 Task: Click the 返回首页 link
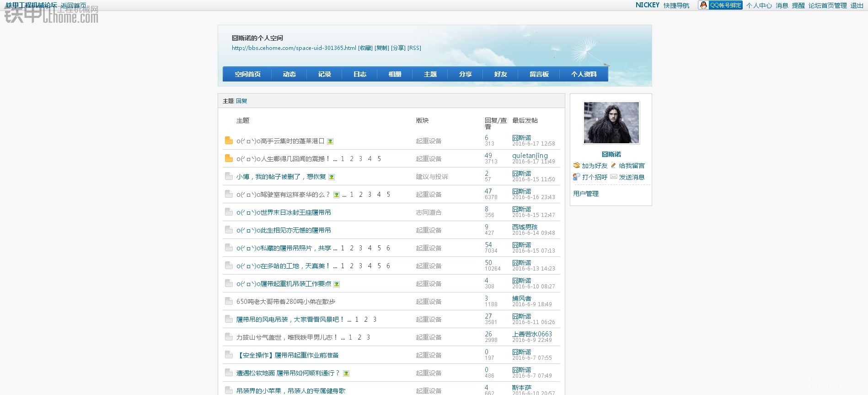73,5
